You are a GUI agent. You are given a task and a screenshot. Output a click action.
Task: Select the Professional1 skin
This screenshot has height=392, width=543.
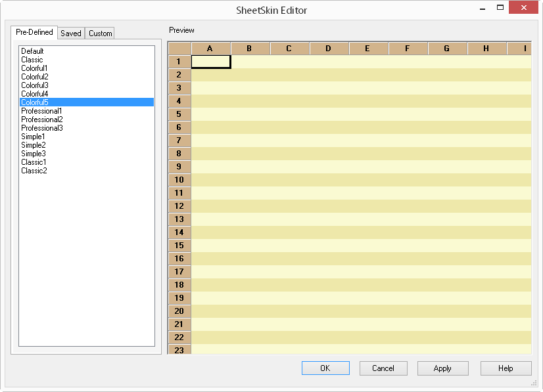tap(41, 110)
